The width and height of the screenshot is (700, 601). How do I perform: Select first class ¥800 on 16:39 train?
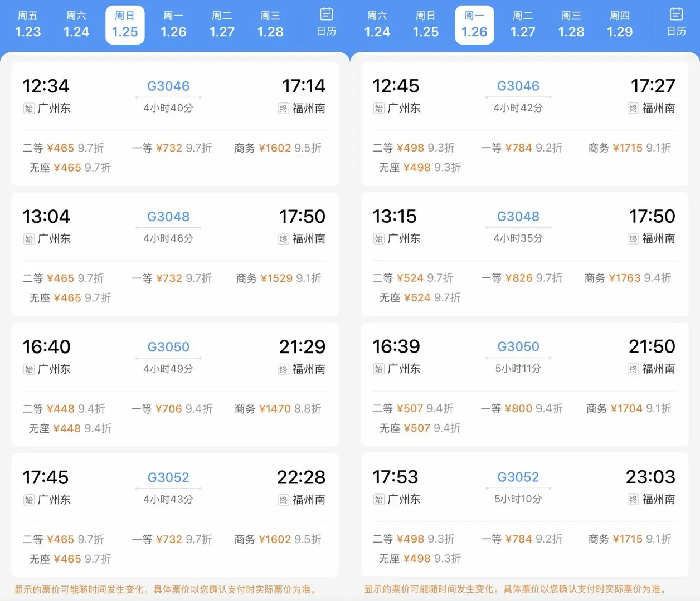pos(521,409)
